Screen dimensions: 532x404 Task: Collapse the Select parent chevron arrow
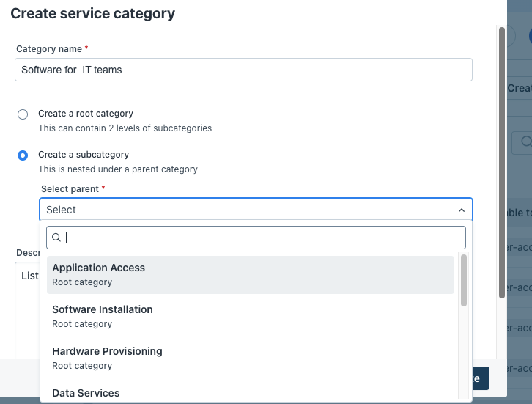(x=462, y=210)
